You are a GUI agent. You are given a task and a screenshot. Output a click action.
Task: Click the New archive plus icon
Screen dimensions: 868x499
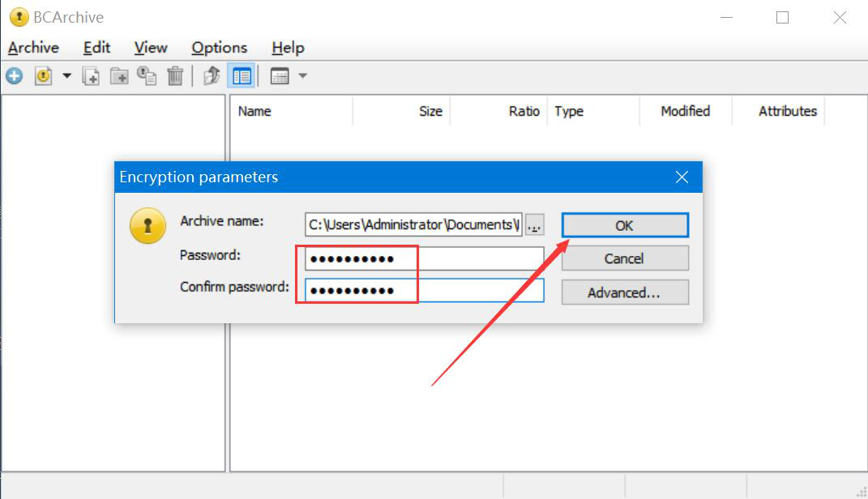point(15,76)
